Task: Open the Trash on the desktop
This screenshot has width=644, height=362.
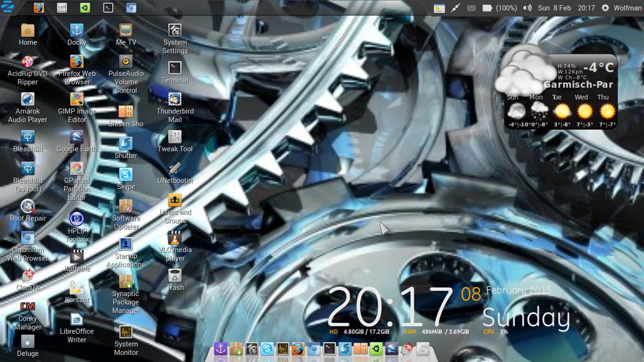Action: pos(175,276)
